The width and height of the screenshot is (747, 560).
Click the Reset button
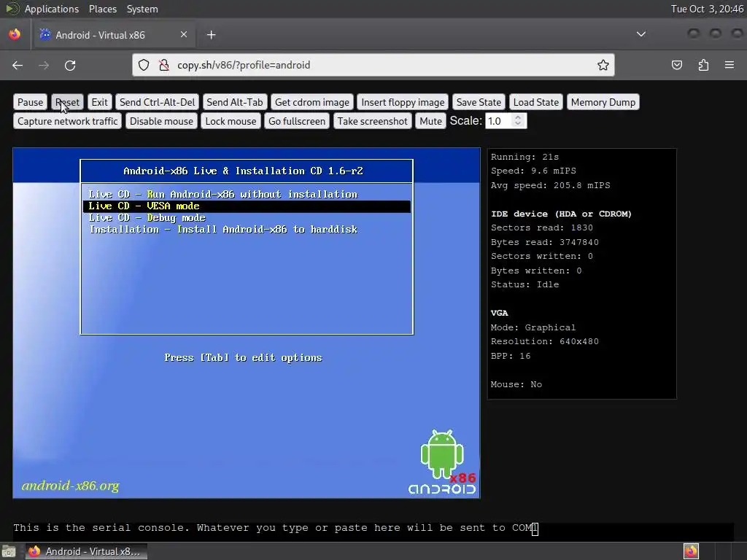67,102
